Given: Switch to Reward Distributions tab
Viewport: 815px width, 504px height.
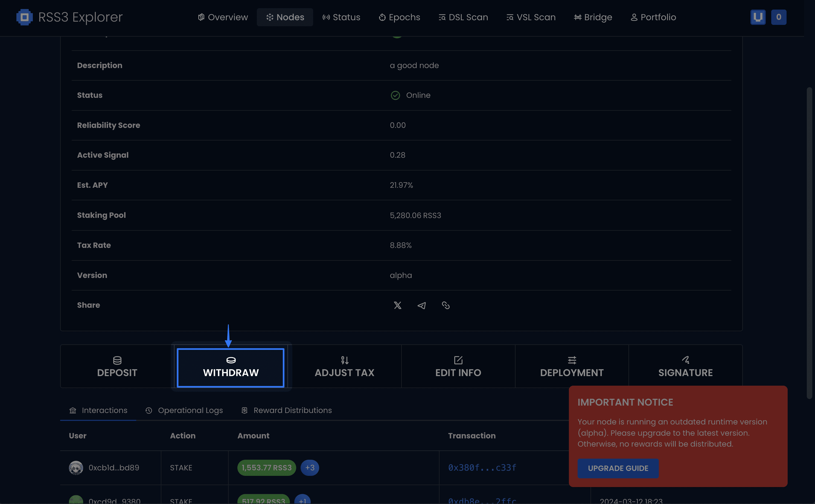Looking at the screenshot, I should (286, 410).
